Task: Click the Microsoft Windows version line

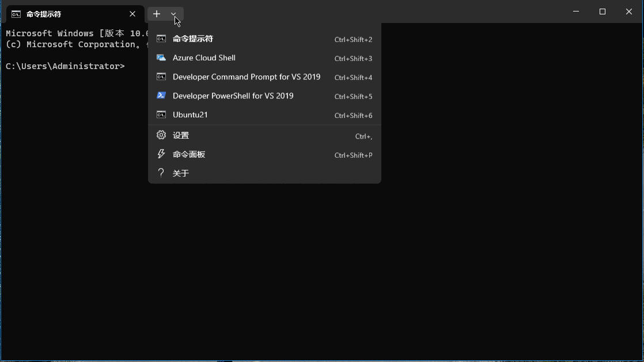Action: (x=77, y=33)
